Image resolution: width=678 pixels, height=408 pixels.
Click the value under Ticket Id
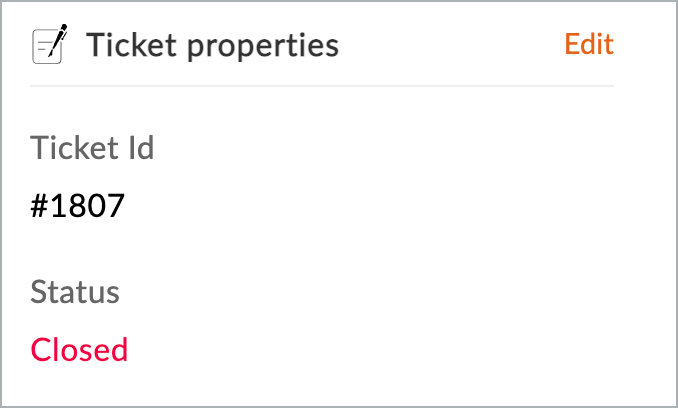[77, 206]
